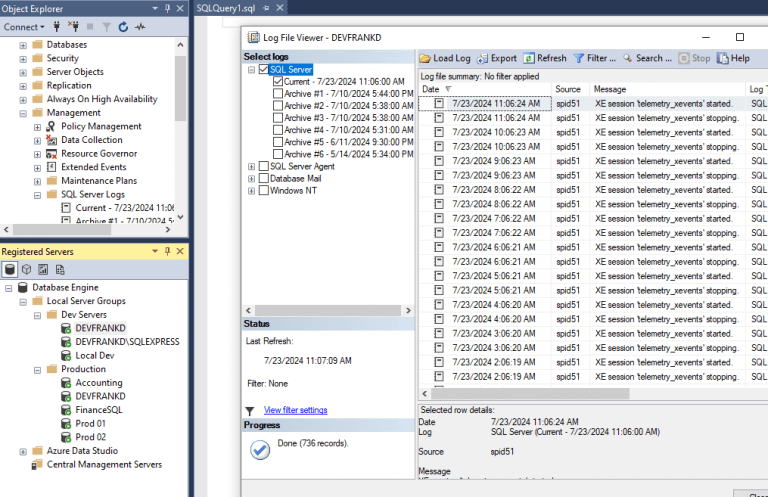Click the Data Collection node icon
The width and height of the screenshot is (768, 497).
point(51,140)
